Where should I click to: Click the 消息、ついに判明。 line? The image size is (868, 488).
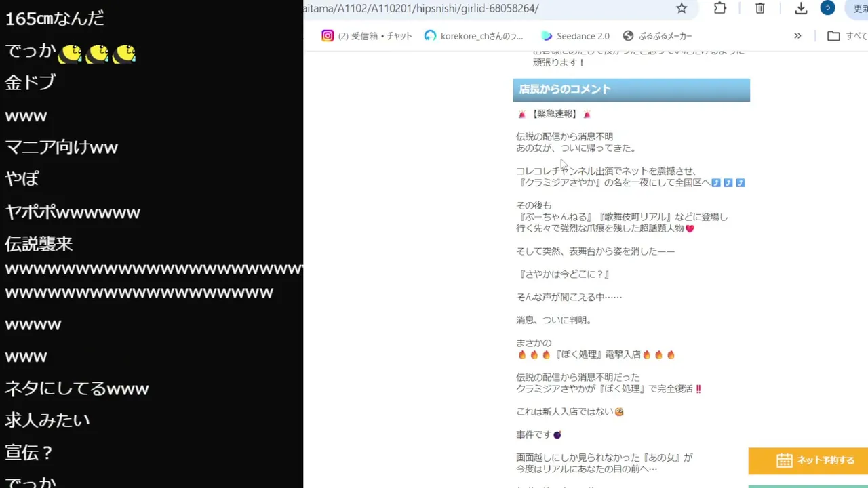[555, 320]
